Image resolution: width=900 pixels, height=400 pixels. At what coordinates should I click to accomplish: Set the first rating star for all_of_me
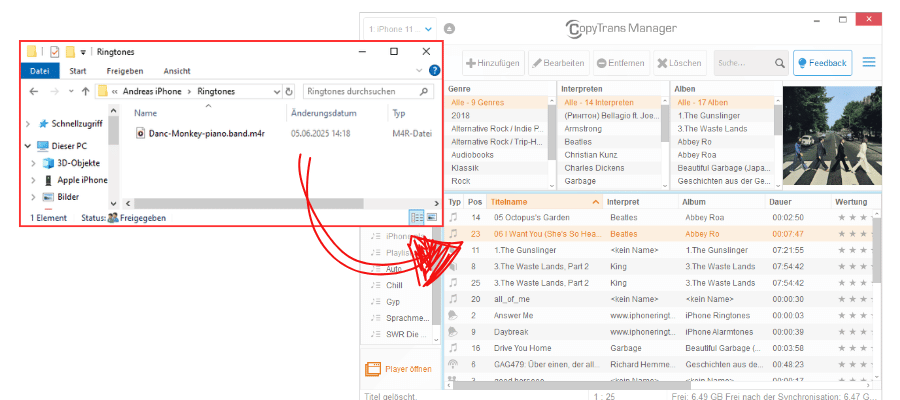843,299
